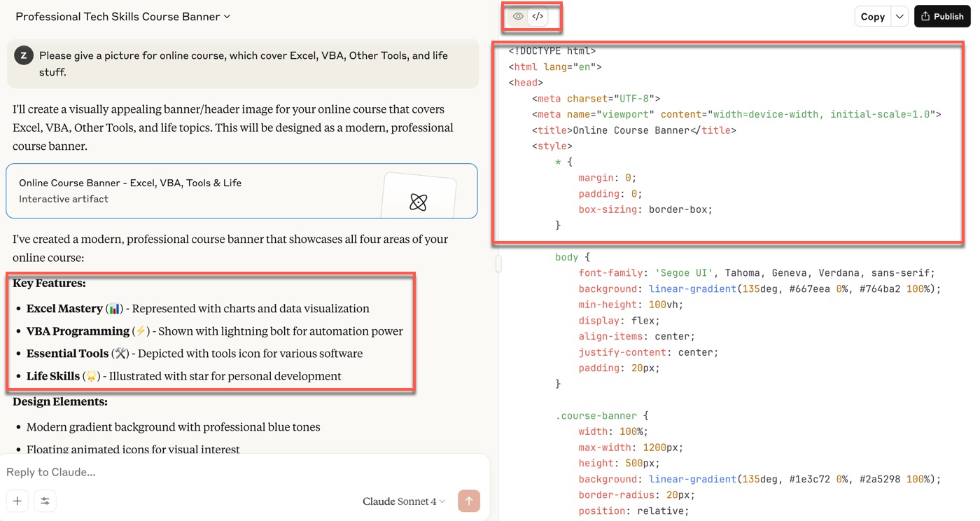Open the chat title dropdown menu
The width and height of the screenshot is (980, 521).
(x=123, y=16)
